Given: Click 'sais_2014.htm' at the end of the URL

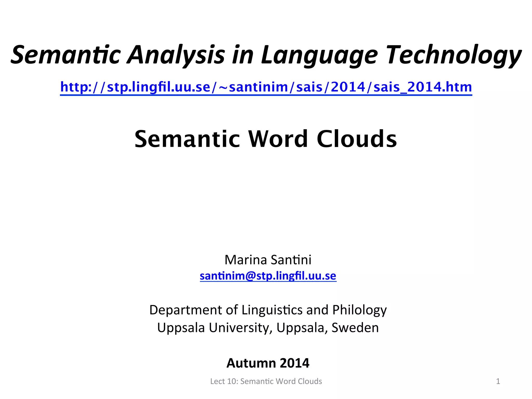Looking at the screenshot, I should tap(423, 87).
